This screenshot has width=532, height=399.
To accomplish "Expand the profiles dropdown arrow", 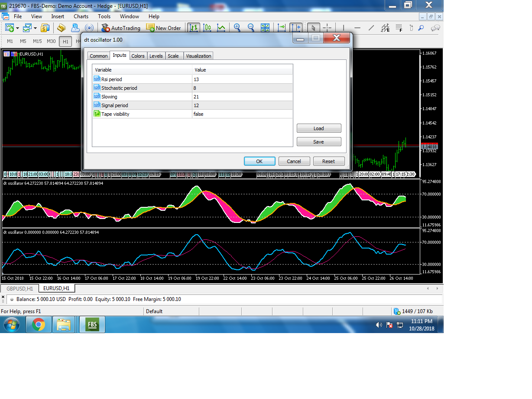I will click(x=35, y=28).
